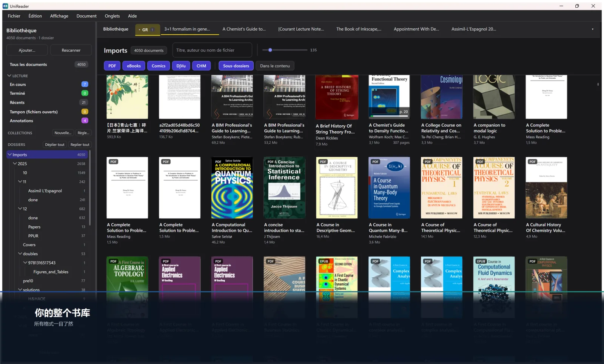Image resolution: width=604 pixels, height=364 pixels.
Task: Click the Ajouter... button
Action: pos(27,50)
